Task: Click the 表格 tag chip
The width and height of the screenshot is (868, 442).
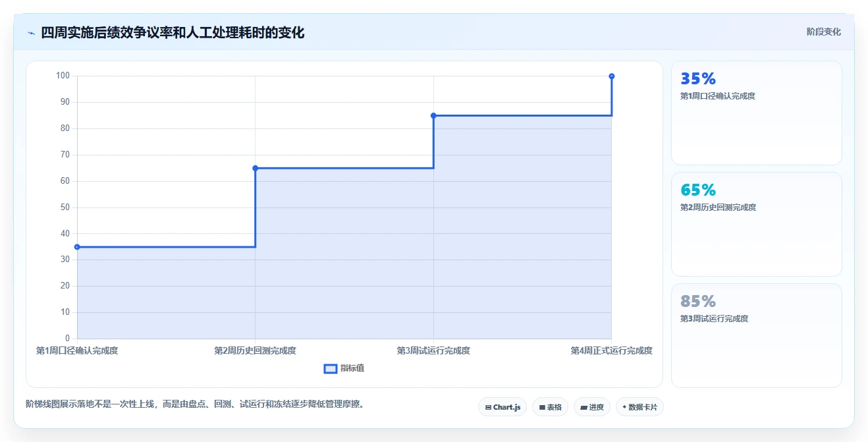Action: point(551,407)
